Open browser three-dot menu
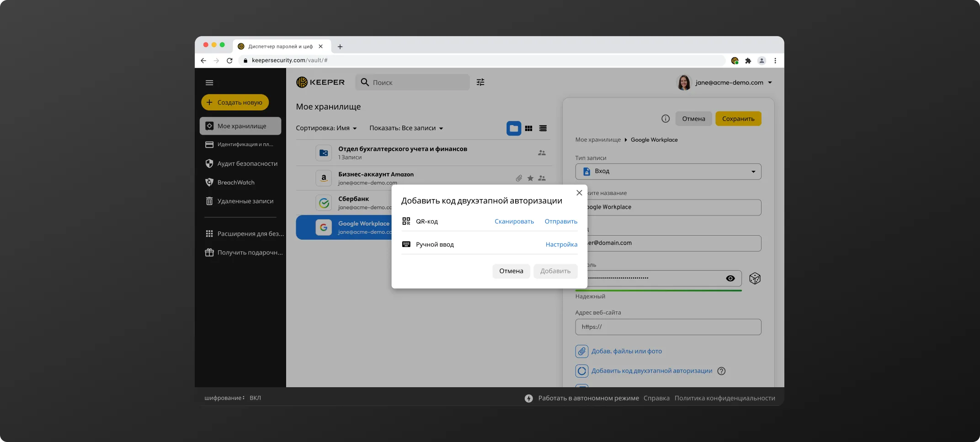The width and height of the screenshot is (980, 442). pos(775,60)
